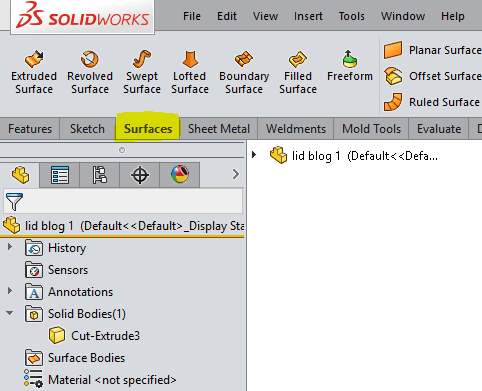Image resolution: width=482 pixels, height=391 pixels.
Task: Click the Material not specified icon
Action: 33,379
